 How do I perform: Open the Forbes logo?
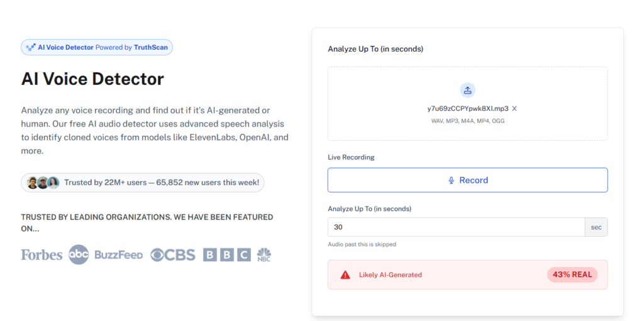(x=42, y=255)
